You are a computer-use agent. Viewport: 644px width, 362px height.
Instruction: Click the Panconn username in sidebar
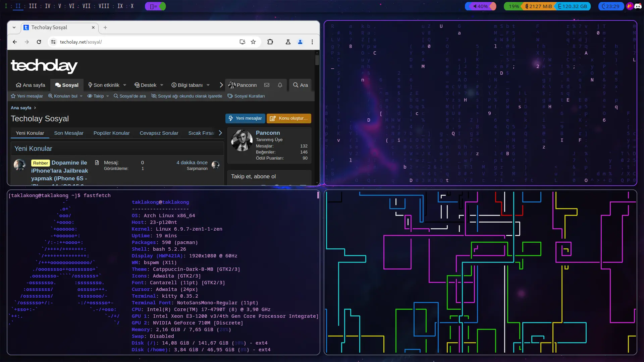[x=268, y=133]
